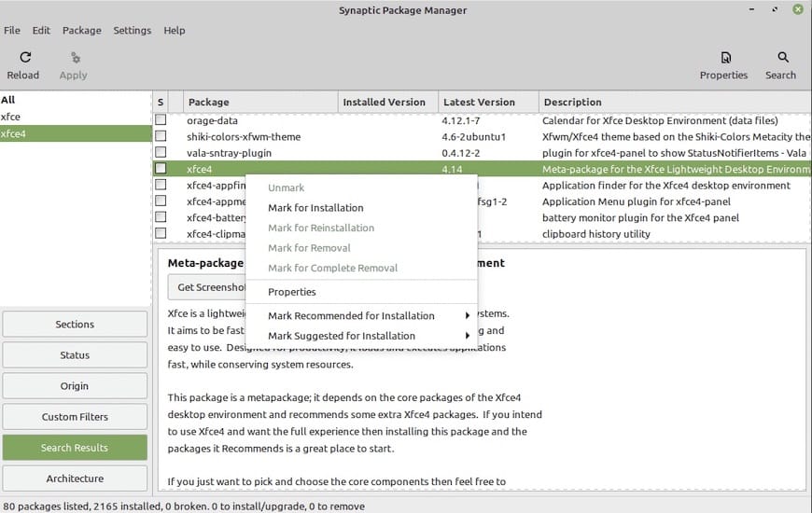Select the xfce search entry
The width and height of the screenshot is (812, 513).
pos(76,117)
